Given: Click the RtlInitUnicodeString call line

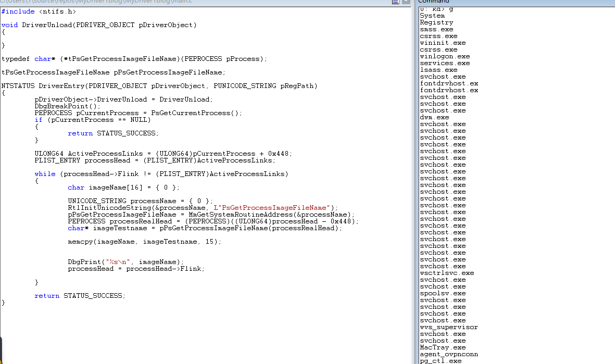Looking at the screenshot, I should click(203, 208).
